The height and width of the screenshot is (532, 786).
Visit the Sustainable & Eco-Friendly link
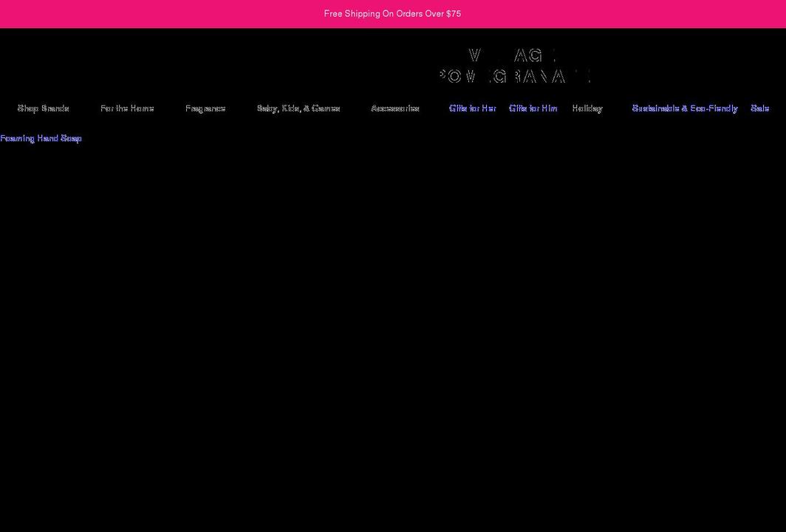point(685,109)
